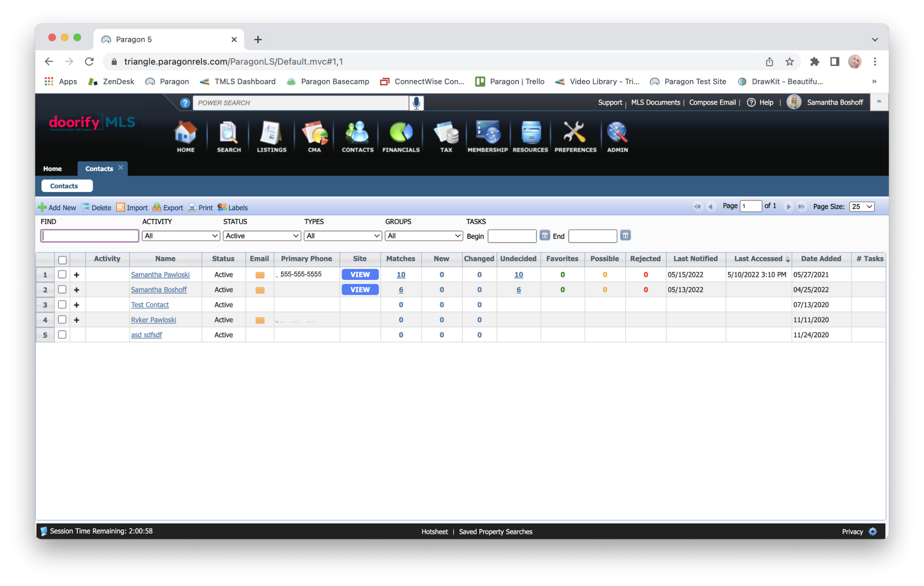This screenshot has height=586, width=924.
Task: Go to the previous page arrow
Action: (711, 207)
